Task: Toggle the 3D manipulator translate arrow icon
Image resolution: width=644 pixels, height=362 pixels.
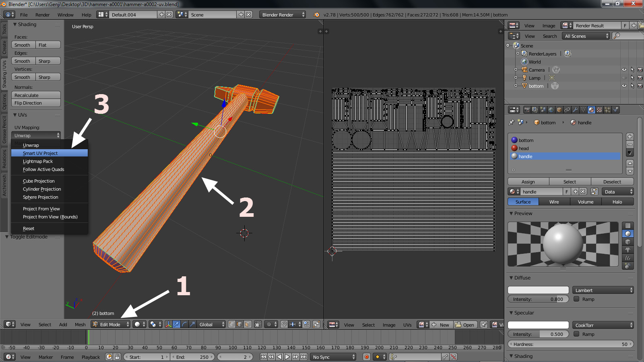Action: 176,325
